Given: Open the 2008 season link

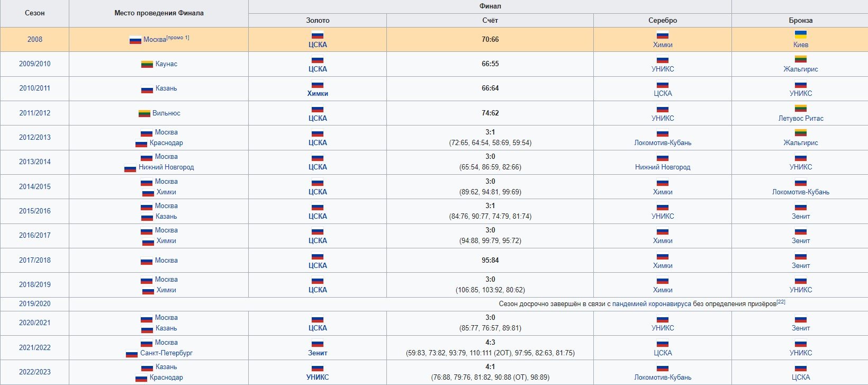Looking at the screenshot, I should (35, 39).
